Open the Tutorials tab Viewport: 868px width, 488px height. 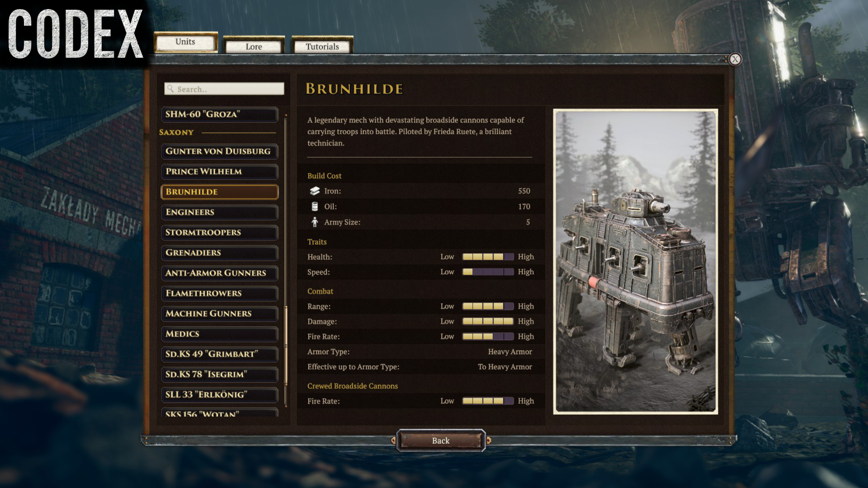(322, 47)
